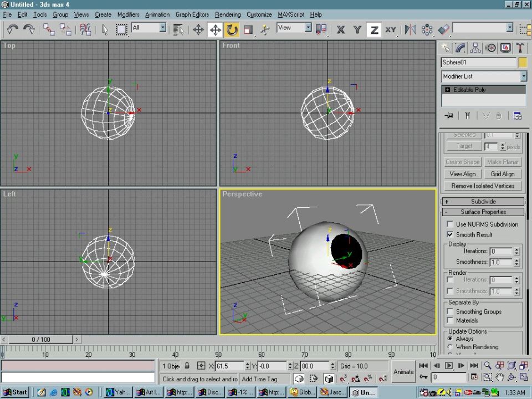
Task: Open the Rendering menu
Action: 228,14
